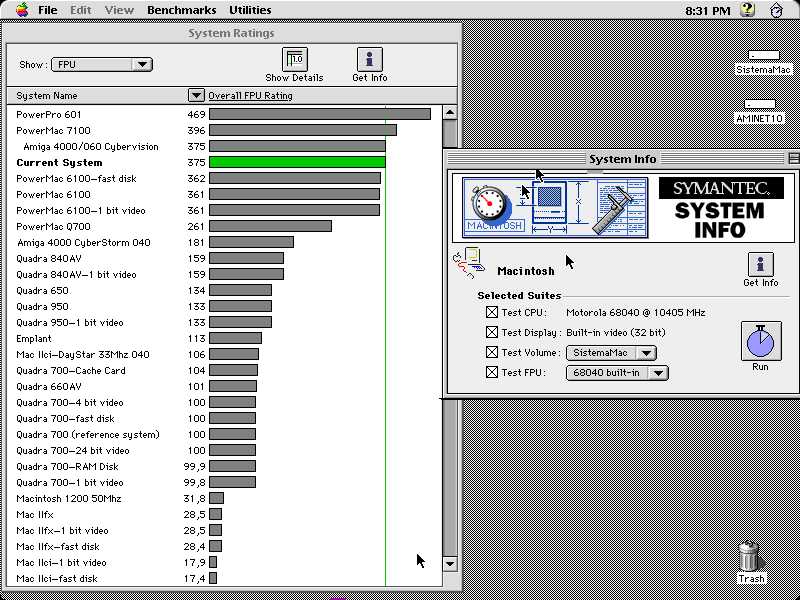The height and width of the screenshot is (600, 800).
Task: Click the scrollbar down arrow in System Ratings
Action: click(x=449, y=564)
